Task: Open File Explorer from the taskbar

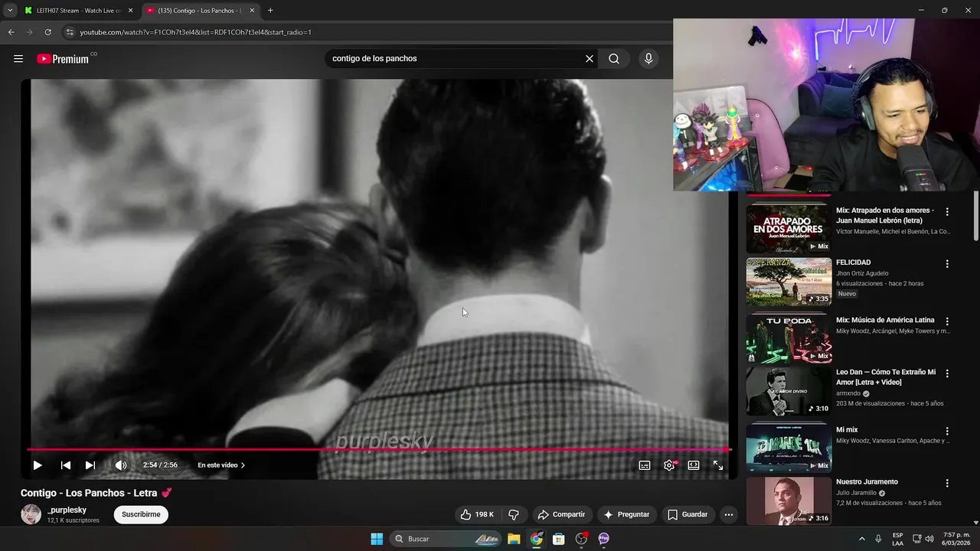Action: coord(514,539)
